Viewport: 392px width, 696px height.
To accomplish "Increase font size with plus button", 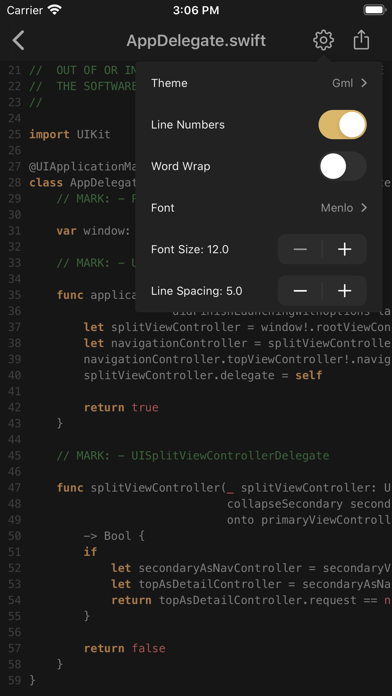I will [x=344, y=249].
